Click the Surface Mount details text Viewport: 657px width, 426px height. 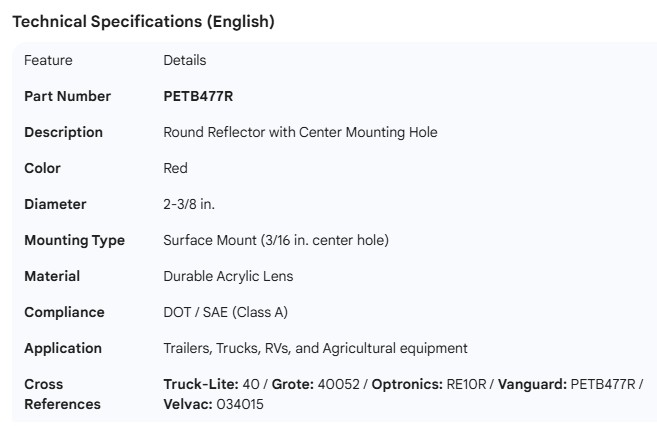276,240
